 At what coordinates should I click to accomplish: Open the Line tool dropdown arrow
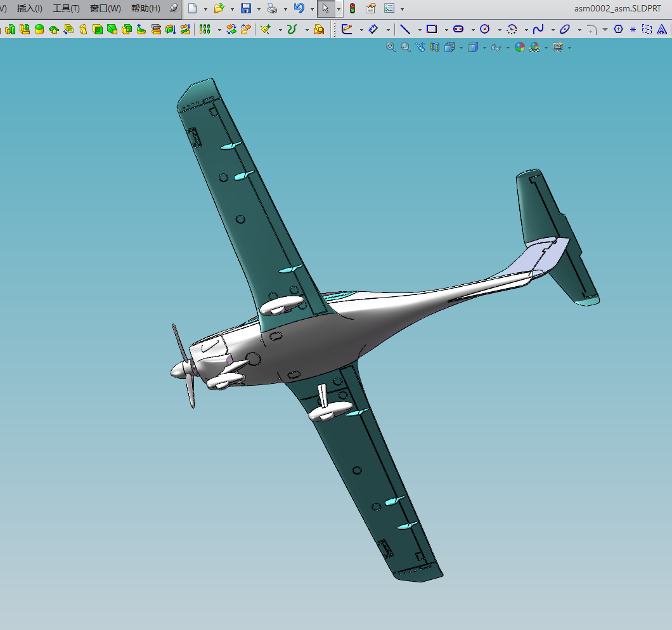coord(420,30)
